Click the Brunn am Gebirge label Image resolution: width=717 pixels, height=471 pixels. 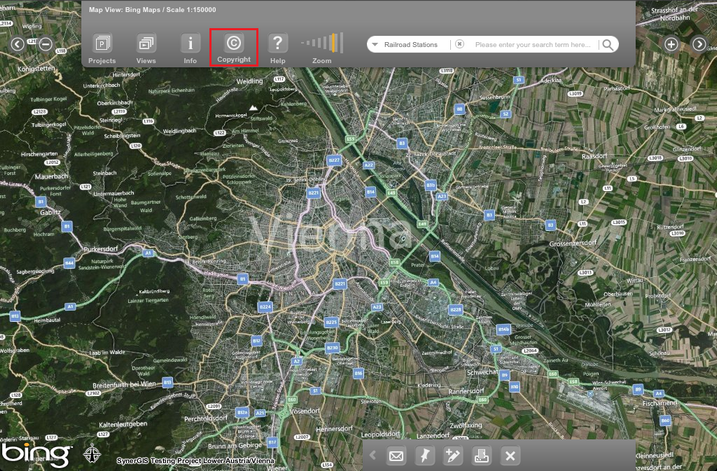235,445
